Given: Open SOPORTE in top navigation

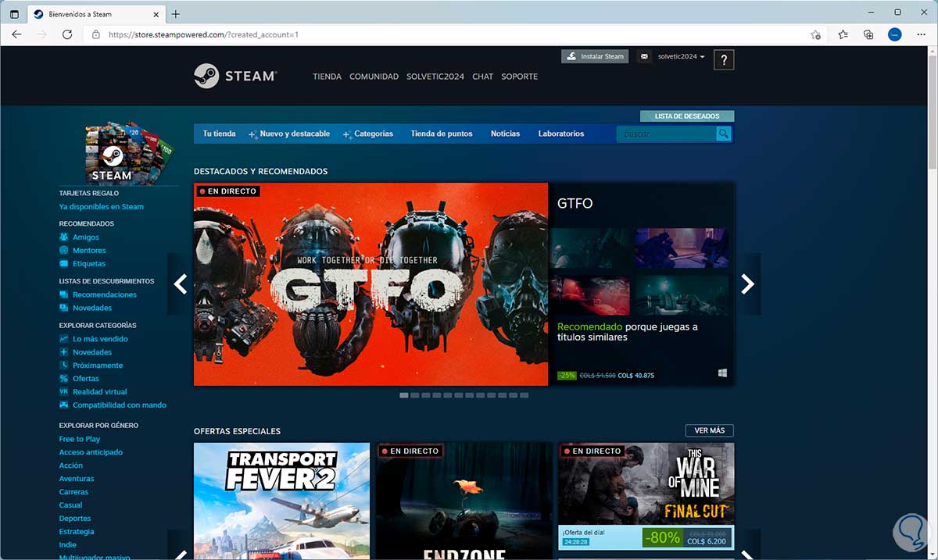Looking at the screenshot, I should coord(519,77).
